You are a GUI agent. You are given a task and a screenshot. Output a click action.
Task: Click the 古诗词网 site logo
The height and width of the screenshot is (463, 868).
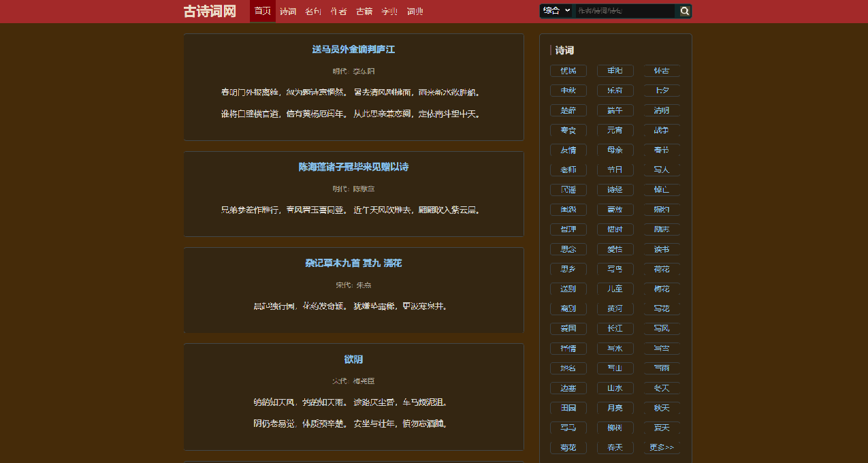click(x=210, y=11)
